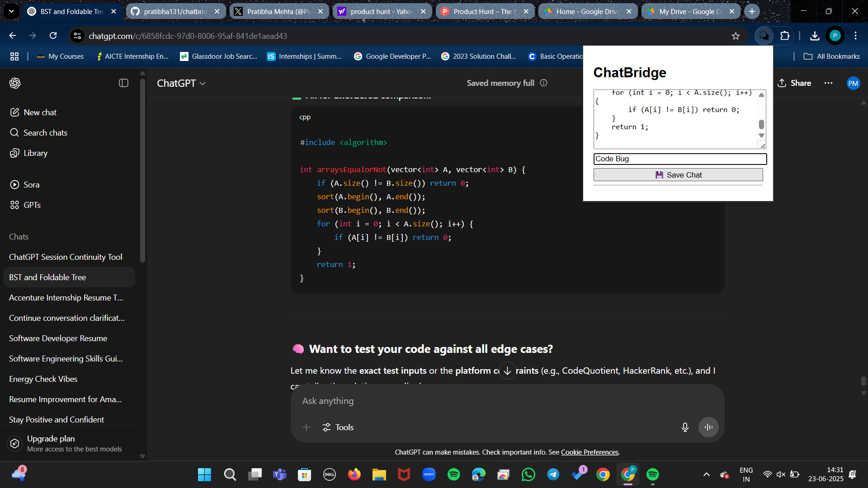868x488 pixels.
Task: Click Upgrade plan in sidebar
Action: click(70, 443)
